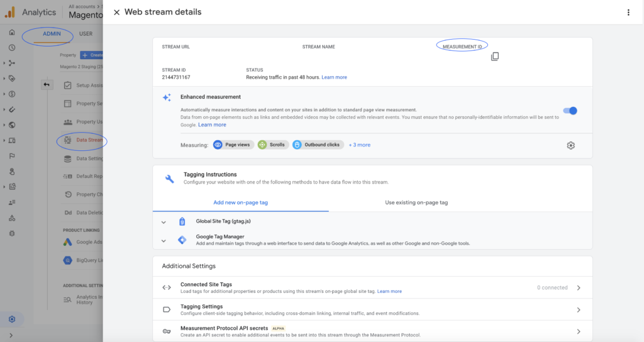The height and width of the screenshot is (342, 644).
Task: Open the three-dot more options menu
Action: pyautogui.click(x=628, y=13)
